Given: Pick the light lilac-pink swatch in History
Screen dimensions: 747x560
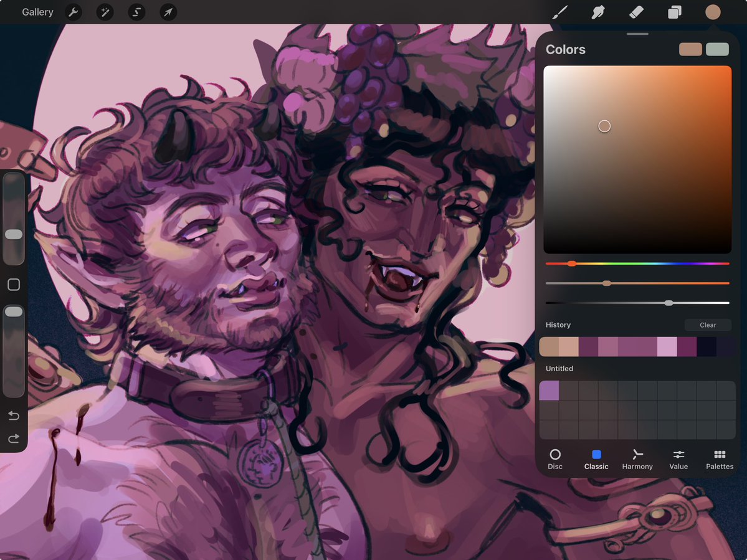Looking at the screenshot, I should [x=667, y=347].
